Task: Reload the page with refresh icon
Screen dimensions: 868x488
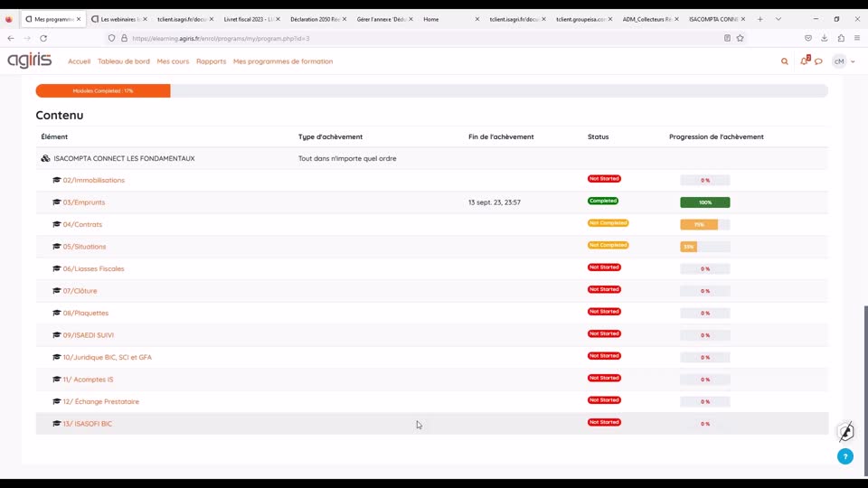Action: [x=43, y=38]
